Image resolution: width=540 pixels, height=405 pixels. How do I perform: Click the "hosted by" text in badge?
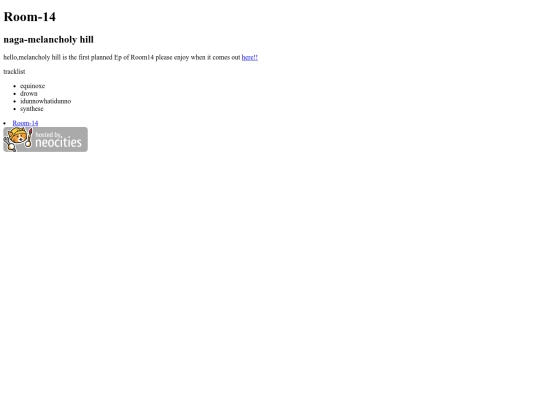click(48, 134)
